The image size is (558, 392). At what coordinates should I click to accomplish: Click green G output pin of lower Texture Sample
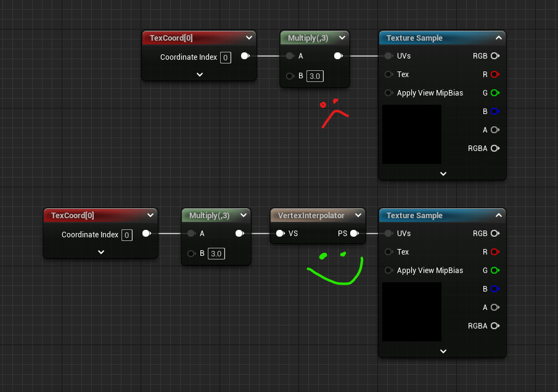[494, 271]
